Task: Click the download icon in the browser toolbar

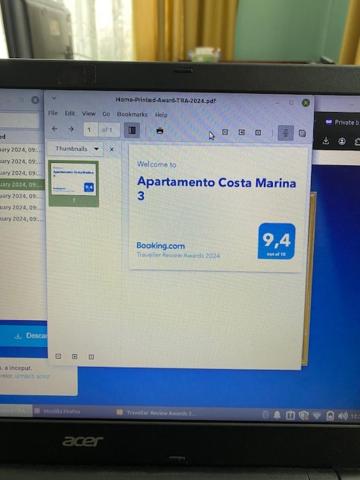Action: point(326,141)
